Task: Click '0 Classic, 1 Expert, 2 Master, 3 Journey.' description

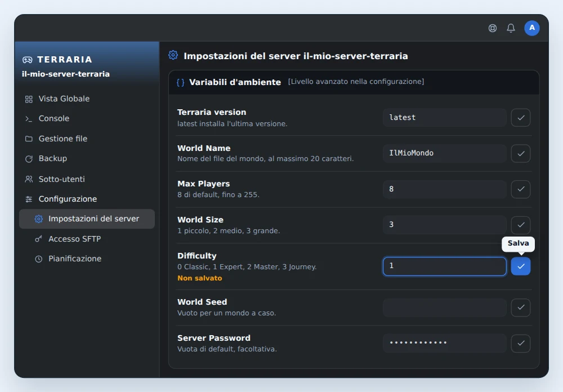Action: coord(247,267)
